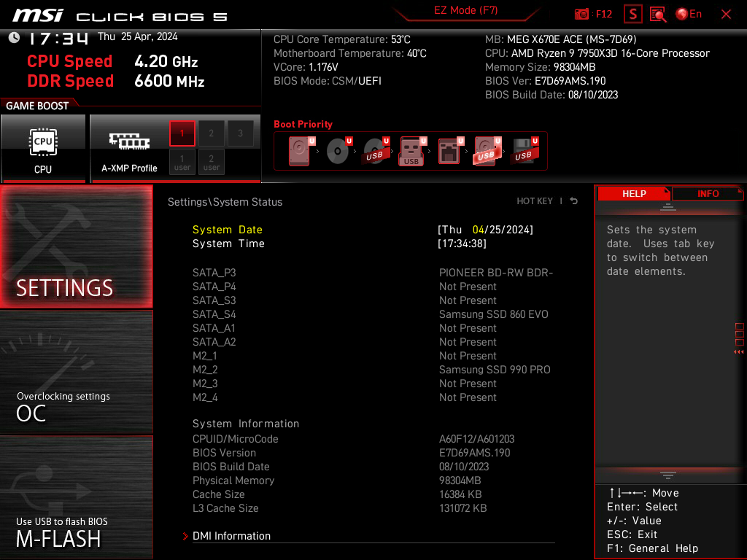Open the OC overclocking settings section
This screenshot has width=747, height=560.
click(x=76, y=373)
